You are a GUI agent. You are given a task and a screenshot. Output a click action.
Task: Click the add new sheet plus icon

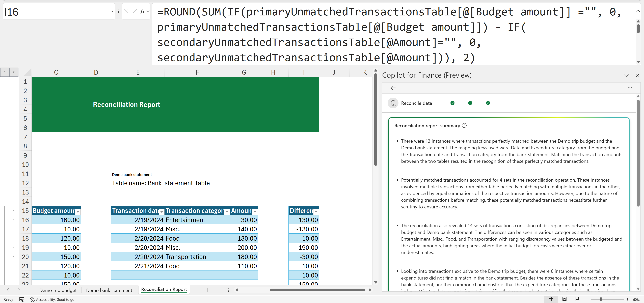coord(207,290)
